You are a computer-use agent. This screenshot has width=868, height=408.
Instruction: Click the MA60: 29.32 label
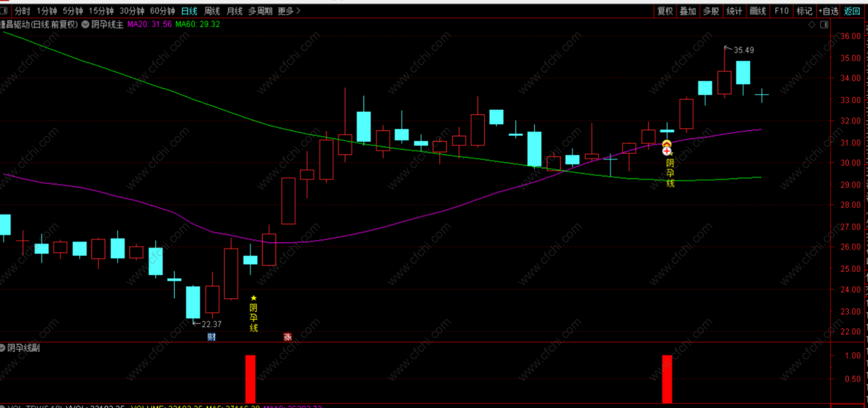[197, 25]
